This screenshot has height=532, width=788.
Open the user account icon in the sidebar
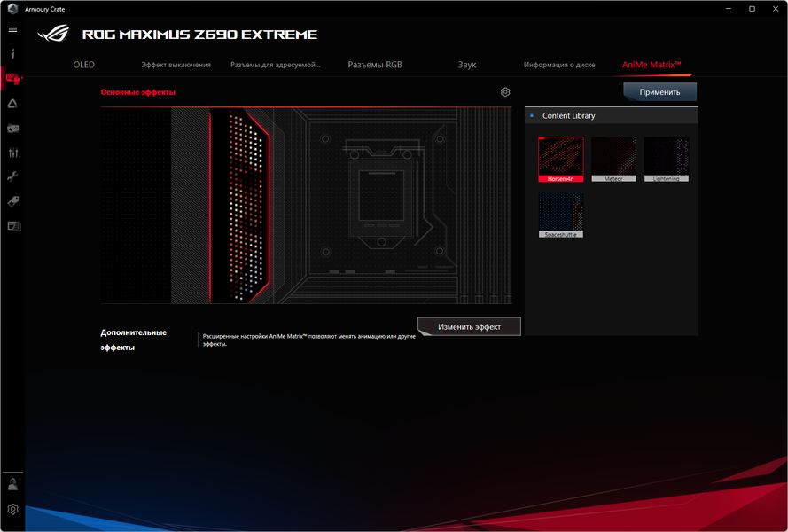point(12,485)
